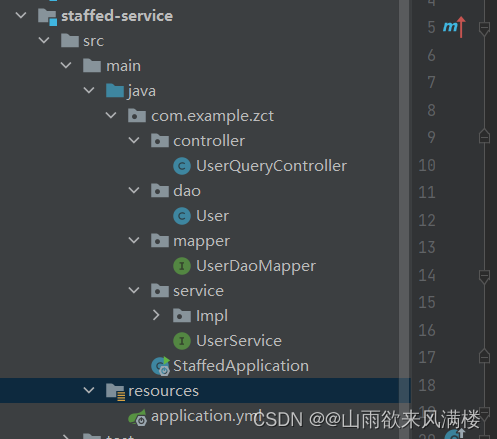Collapse the mapper package chevron
497x439 pixels.
click(x=134, y=240)
